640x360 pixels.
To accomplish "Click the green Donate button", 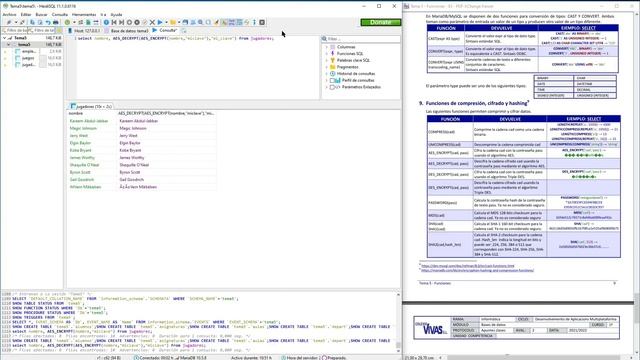I will [x=380, y=22].
